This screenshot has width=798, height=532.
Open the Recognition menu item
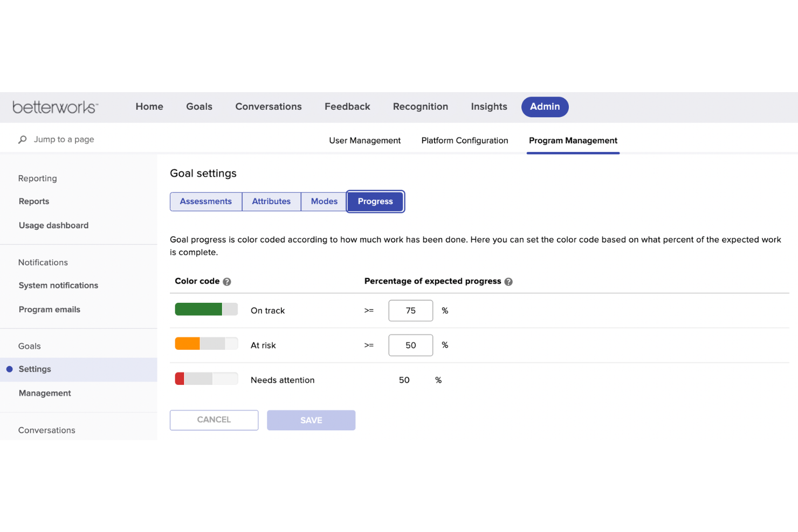[x=421, y=106]
